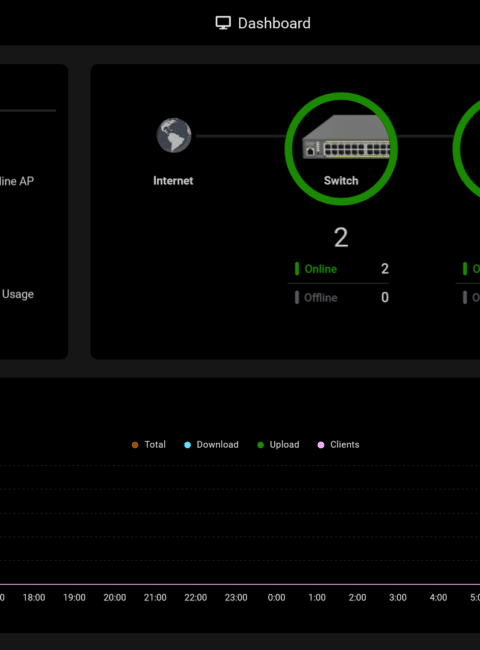Image resolution: width=480 pixels, height=650 pixels.
Task: Toggle the Download series in chart legend
Action: pos(211,445)
